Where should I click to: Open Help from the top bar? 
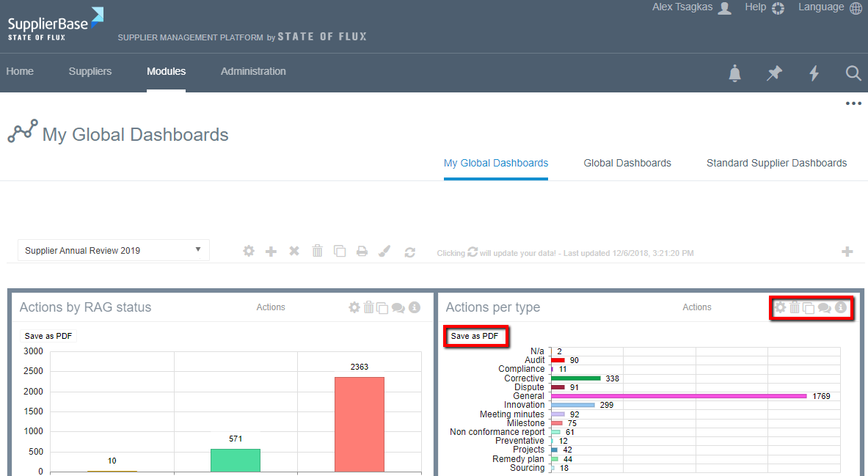pos(755,7)
